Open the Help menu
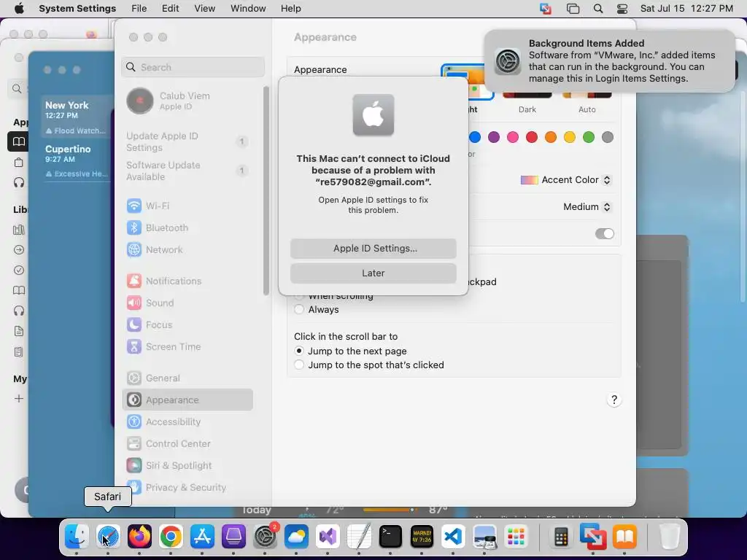 coord(290,8)
